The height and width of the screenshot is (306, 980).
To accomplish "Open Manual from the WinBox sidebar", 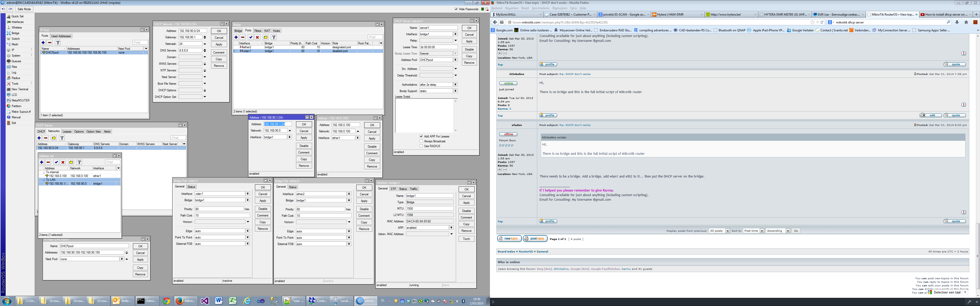I will [16, 117].
